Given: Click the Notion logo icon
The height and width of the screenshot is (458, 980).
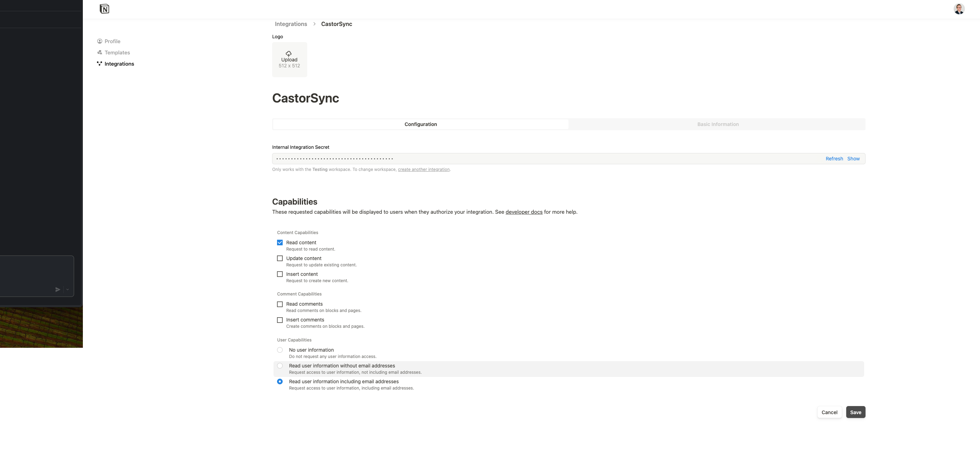Looking at the screenshot, I should [104, 9].
